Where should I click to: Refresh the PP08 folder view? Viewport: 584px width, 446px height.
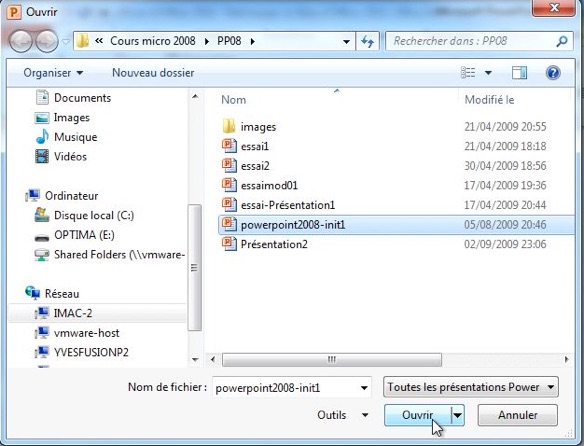(368, 41)
